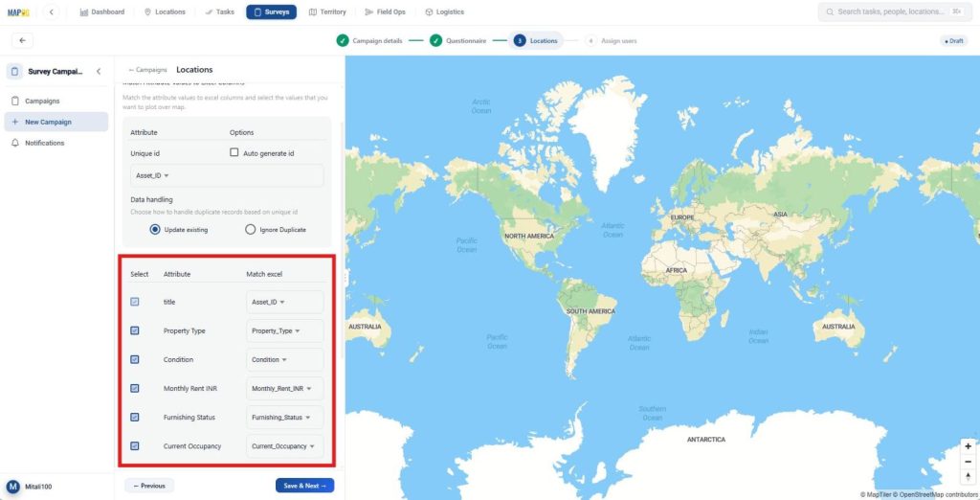Open the Unique id Asset_ID dropdown
Screen dimensions: 980x500
[226, 176]
